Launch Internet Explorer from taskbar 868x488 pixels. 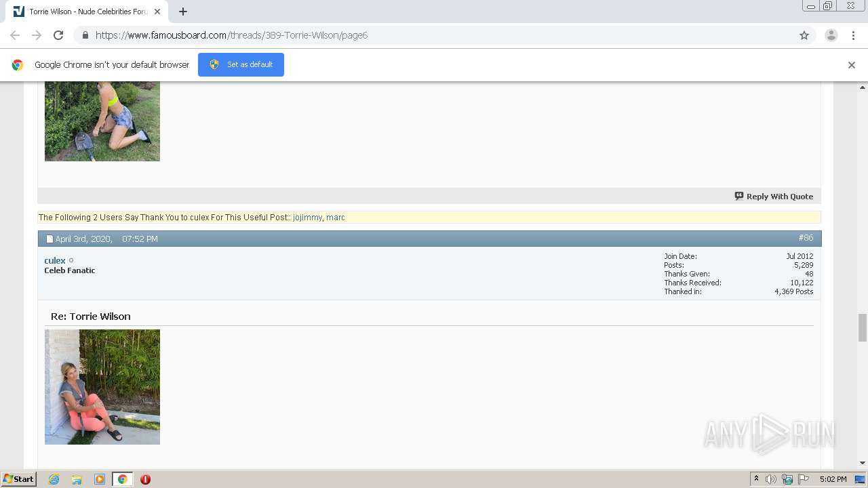coord(54,479)
